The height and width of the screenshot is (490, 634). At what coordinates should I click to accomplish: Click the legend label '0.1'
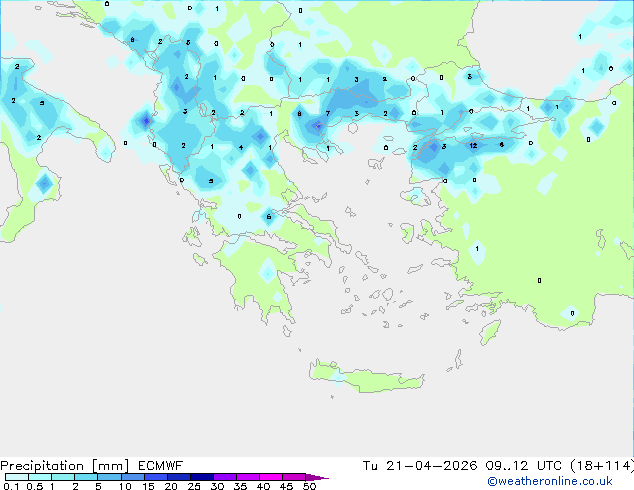pyautogui.click(x=11, y=486)
